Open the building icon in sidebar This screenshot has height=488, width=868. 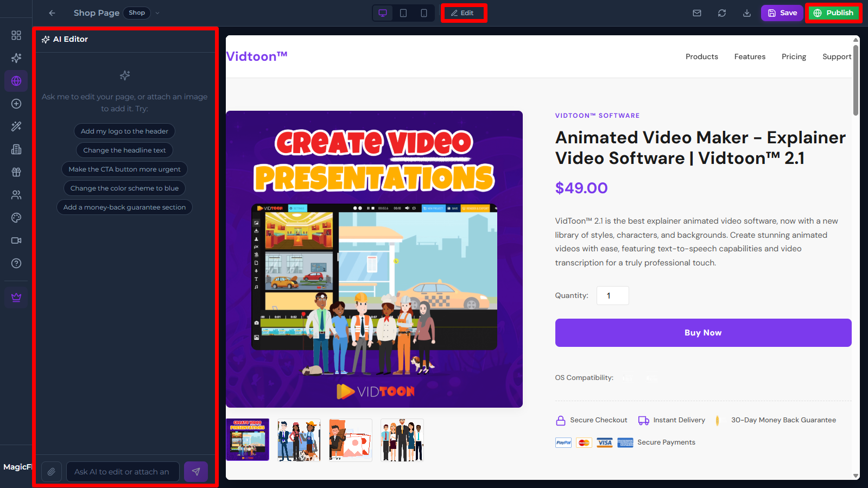16,149
